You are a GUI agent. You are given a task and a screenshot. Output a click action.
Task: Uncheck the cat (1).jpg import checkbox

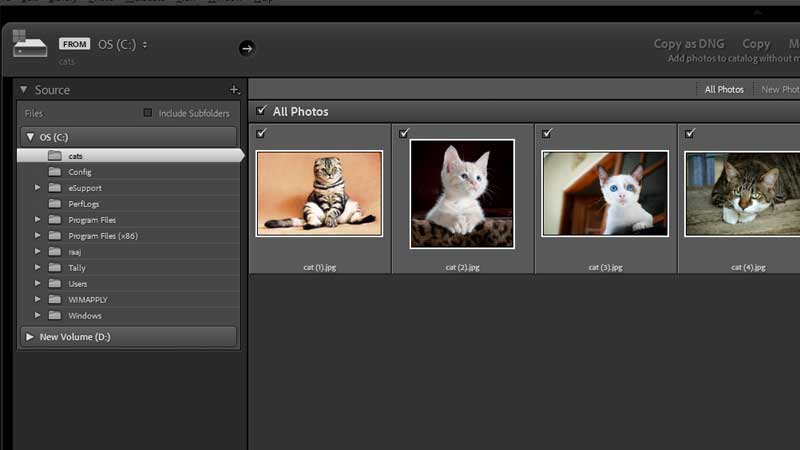tap(261, 133)
